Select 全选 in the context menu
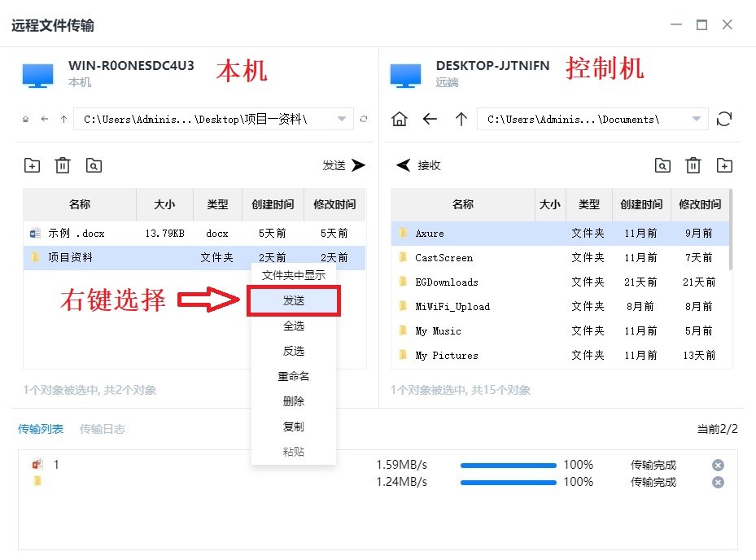The width and height of the screenshot is (756, 560). point(294,326)
